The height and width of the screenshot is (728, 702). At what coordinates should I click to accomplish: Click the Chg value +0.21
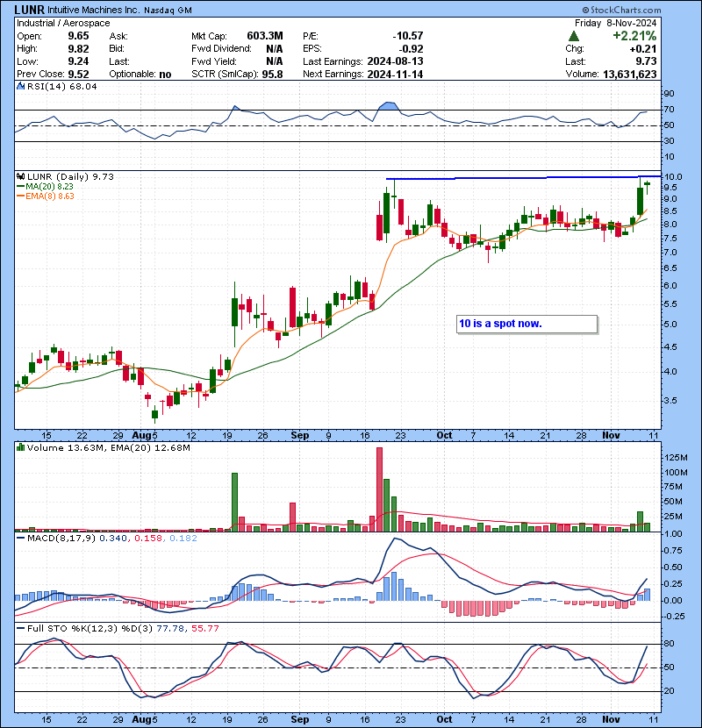coord(643,48)
